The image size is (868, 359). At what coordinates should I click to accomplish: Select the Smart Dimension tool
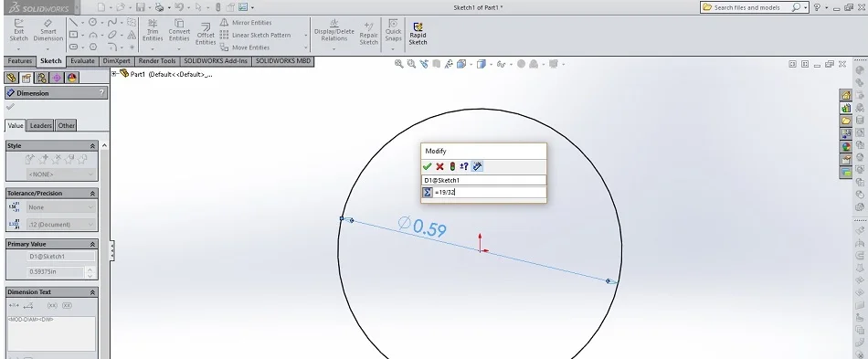pyautogui.click(x=48, y=31)
